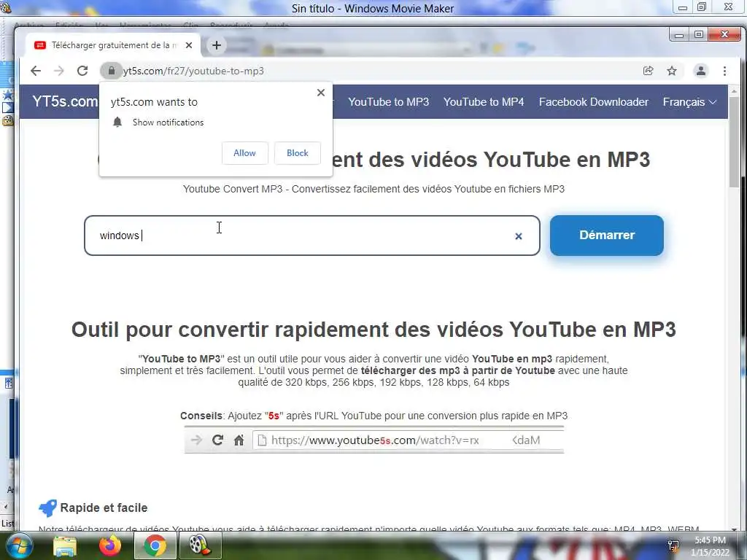Click the Rapide et facile rocket icon
The image size is (747, 560).
[x=47, y=508]
